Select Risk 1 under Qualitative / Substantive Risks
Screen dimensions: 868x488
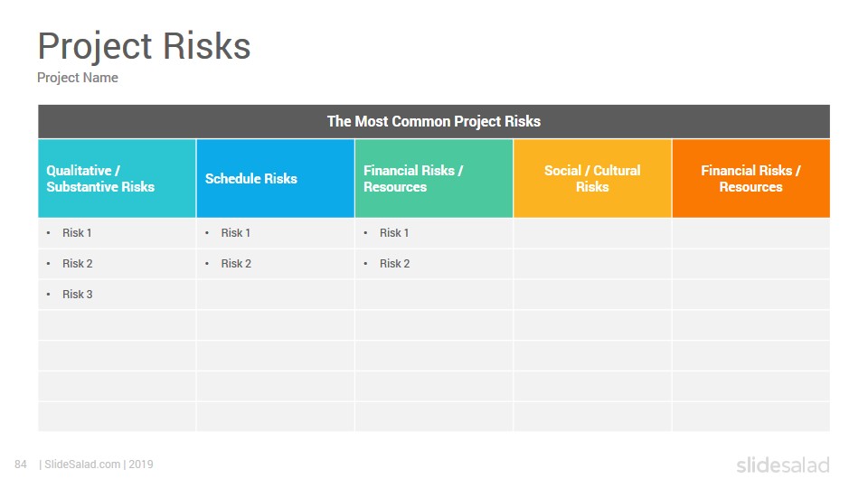(77, 233)
